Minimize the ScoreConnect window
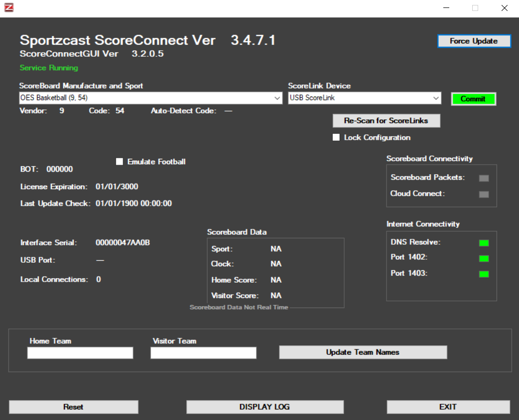 click(446, 8)
